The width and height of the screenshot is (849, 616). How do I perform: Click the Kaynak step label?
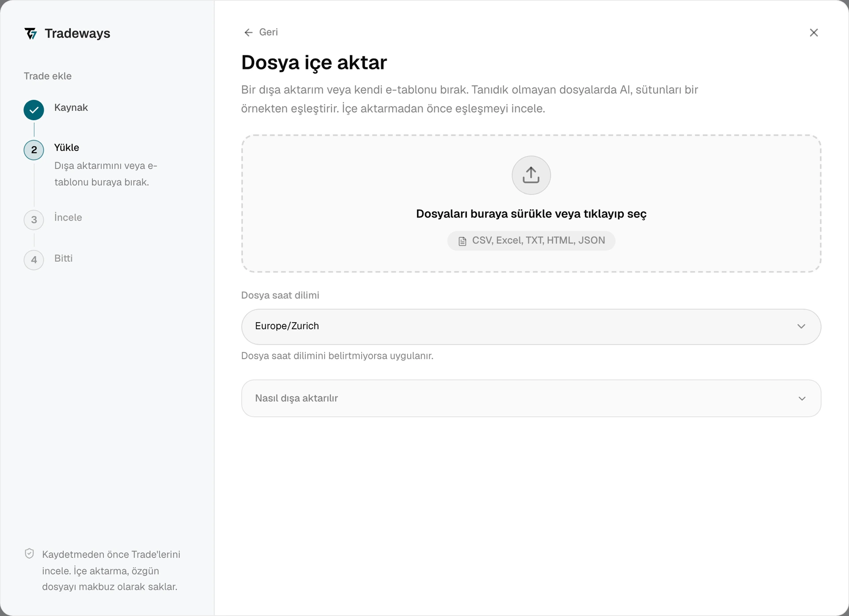click(71, 107)
